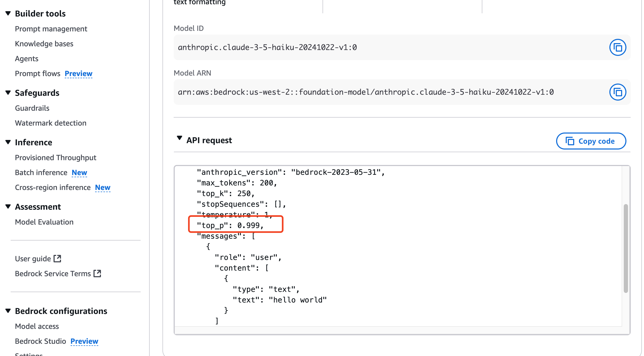Click the Builder tools heading
The height and width of the screenshot is (356, 644).
[x=40, y=13]
